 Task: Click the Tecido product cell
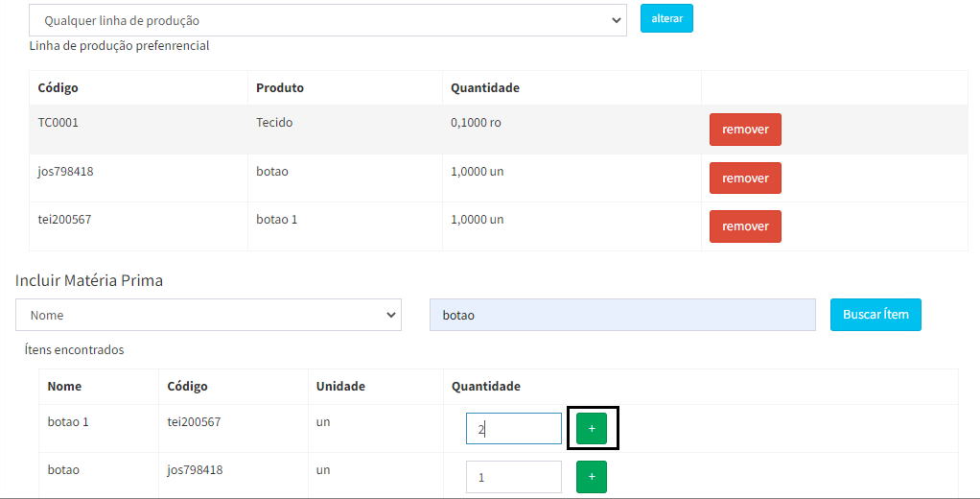[274, 123]
